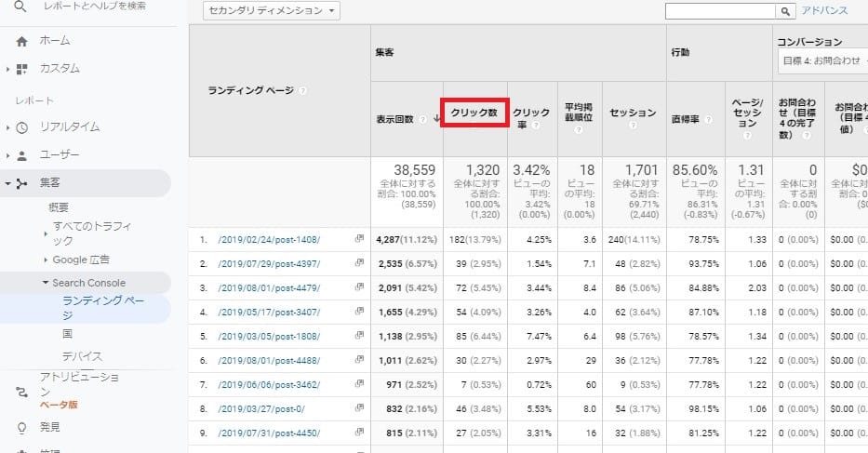Expand the ユーザー sidebar section arrow
Image resolution: width=868 pixels, height=453 pixels.
[7, 156]
